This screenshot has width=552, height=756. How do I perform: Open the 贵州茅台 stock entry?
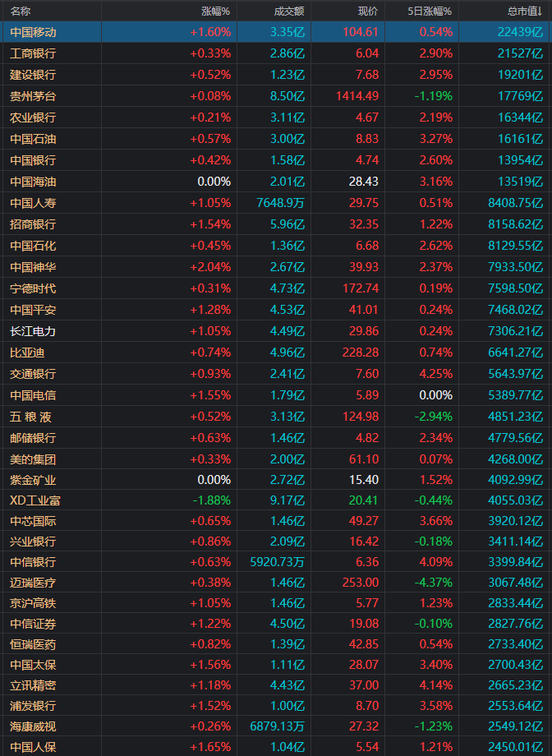click(33, 96)
